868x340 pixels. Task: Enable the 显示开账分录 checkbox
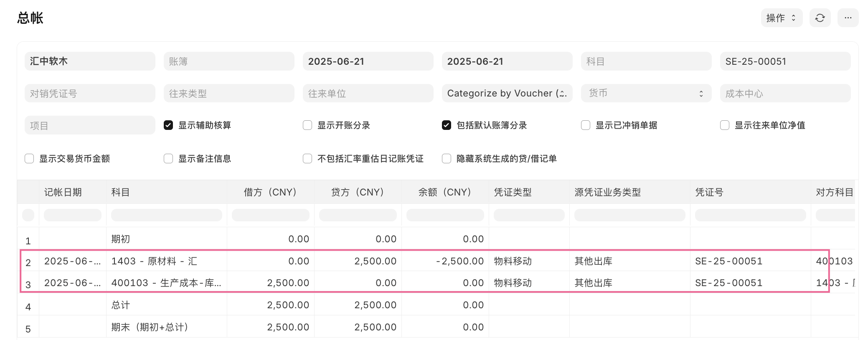pyautogui.click(x=307, y=125)
